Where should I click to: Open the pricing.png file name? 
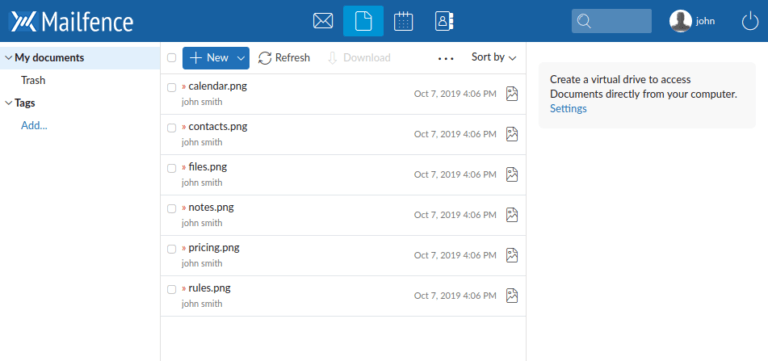pos(214,248)
